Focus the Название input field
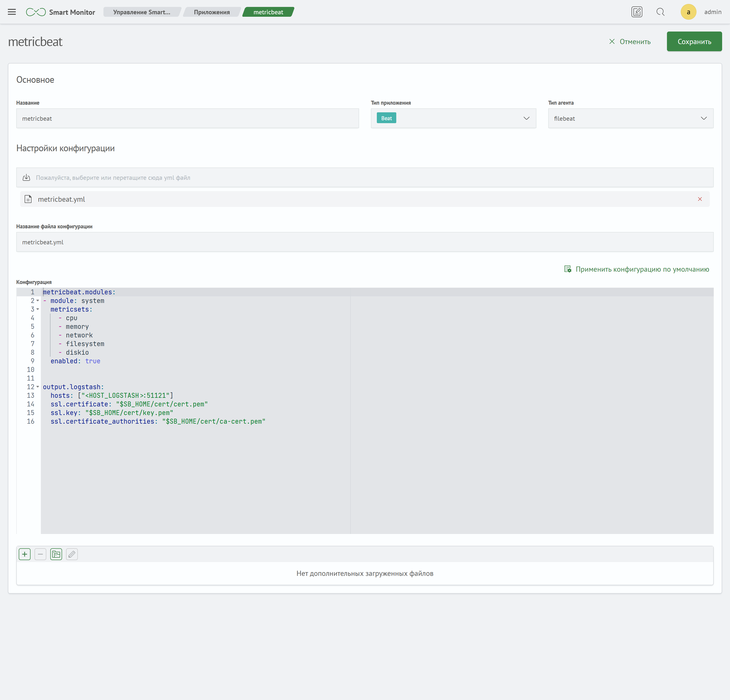Image resolution: width=730 pixels, height=700 pixels. 187,118
